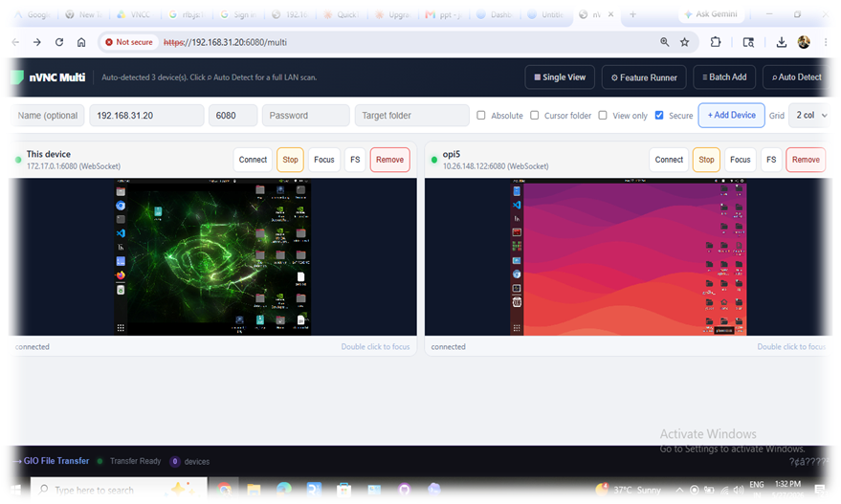
Task: Edit the port field showing 6080
Action: tap(232, 116)
